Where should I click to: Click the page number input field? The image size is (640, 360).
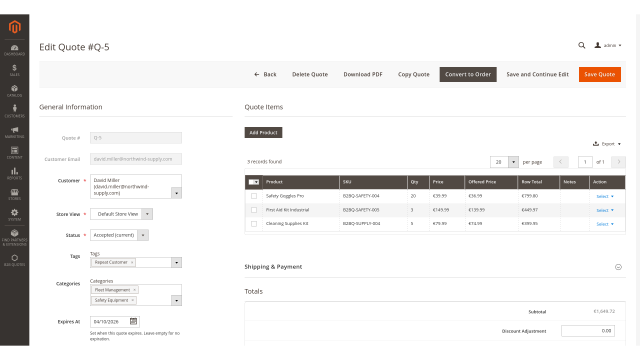[x=585, y=162]
